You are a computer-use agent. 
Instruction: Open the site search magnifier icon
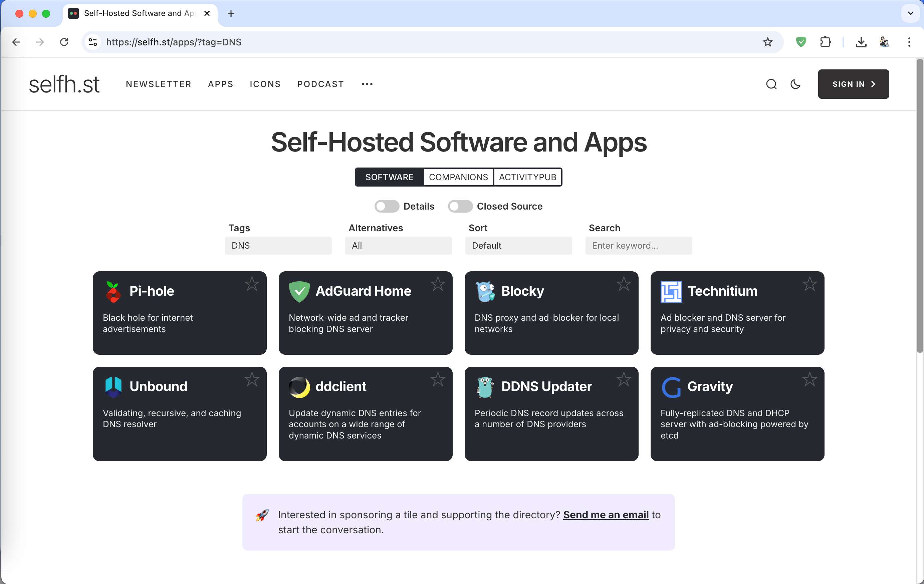pos(771,84)
